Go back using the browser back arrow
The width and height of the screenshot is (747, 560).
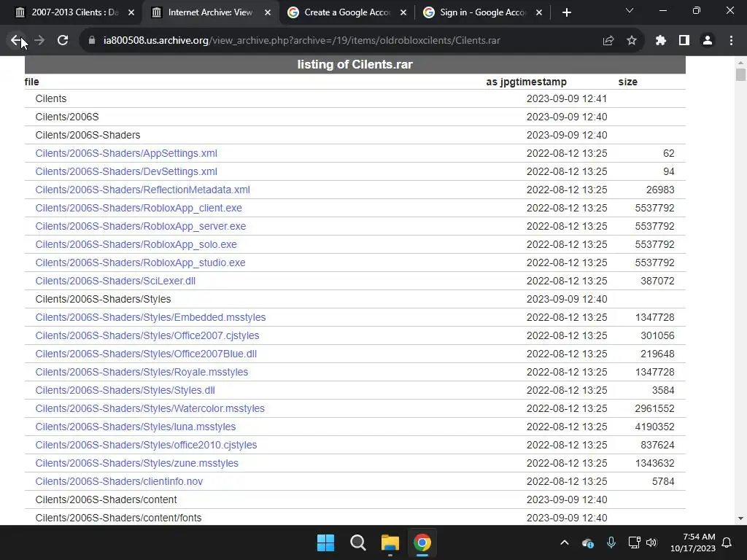point(16,41)
